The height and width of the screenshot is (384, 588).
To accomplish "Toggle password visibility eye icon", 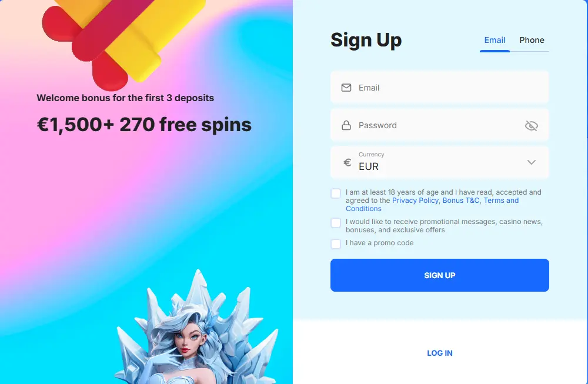I will (x=532, y=126).
